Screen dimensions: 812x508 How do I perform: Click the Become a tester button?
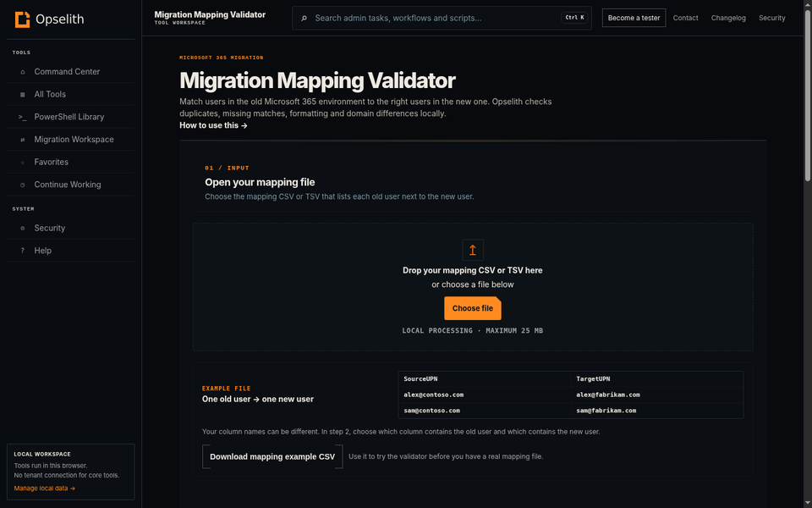(634, 18)
